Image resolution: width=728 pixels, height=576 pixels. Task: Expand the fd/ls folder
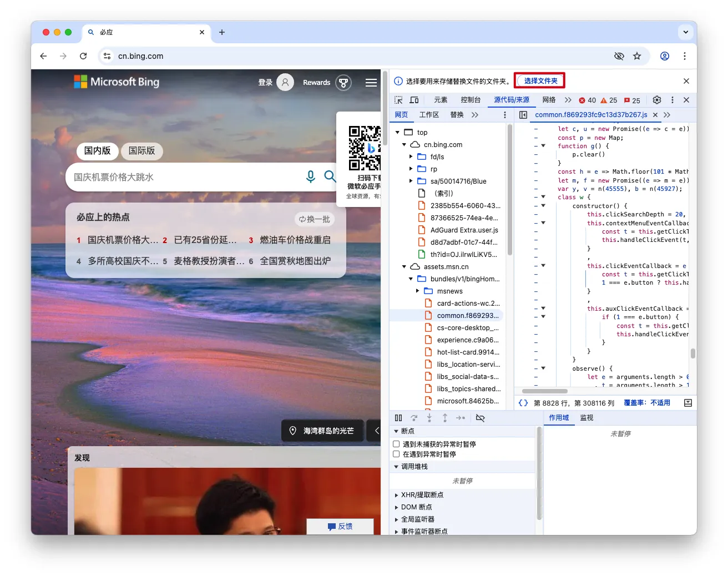(x=411, y=157)
